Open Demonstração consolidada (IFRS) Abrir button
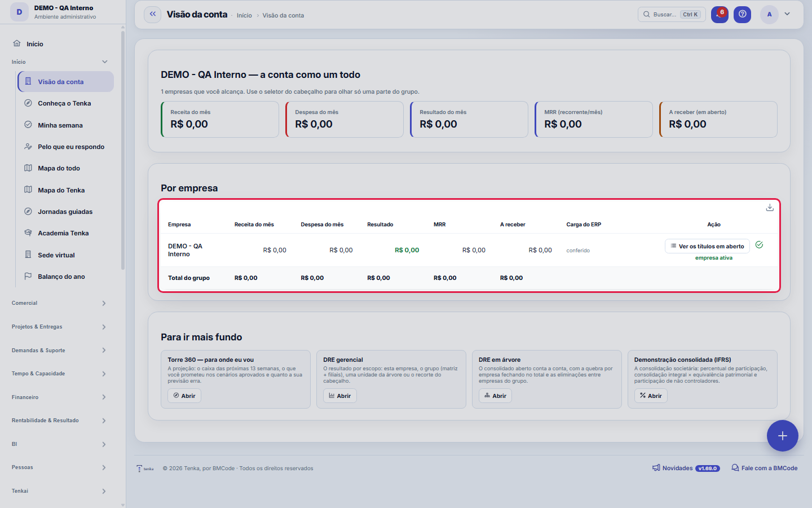This screenshot has height=508, width=812. click(x=651, y=396)
